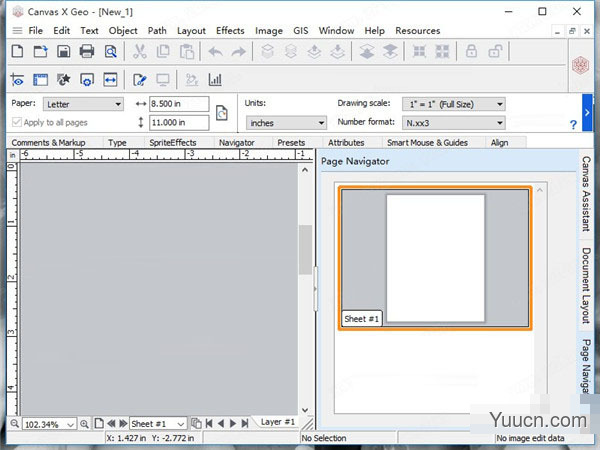Viewport: 600px width, 450px height.
Task: Click the Print Preview magnifier icon
Action: click(111, 51)
